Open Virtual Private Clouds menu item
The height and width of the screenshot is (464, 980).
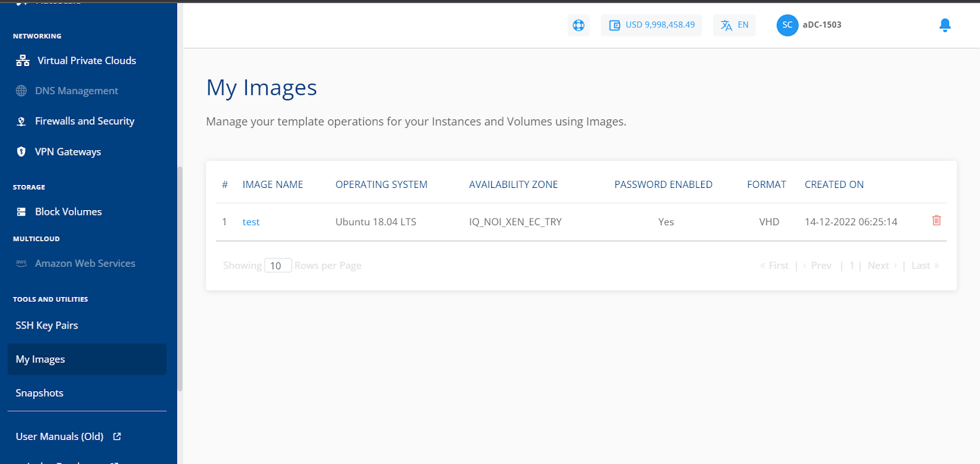[87, 61]
